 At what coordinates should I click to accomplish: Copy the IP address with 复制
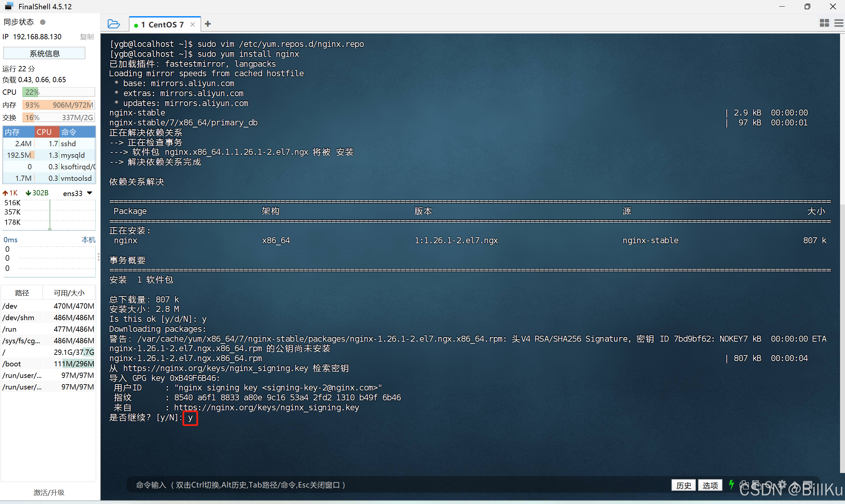point(87,37)
